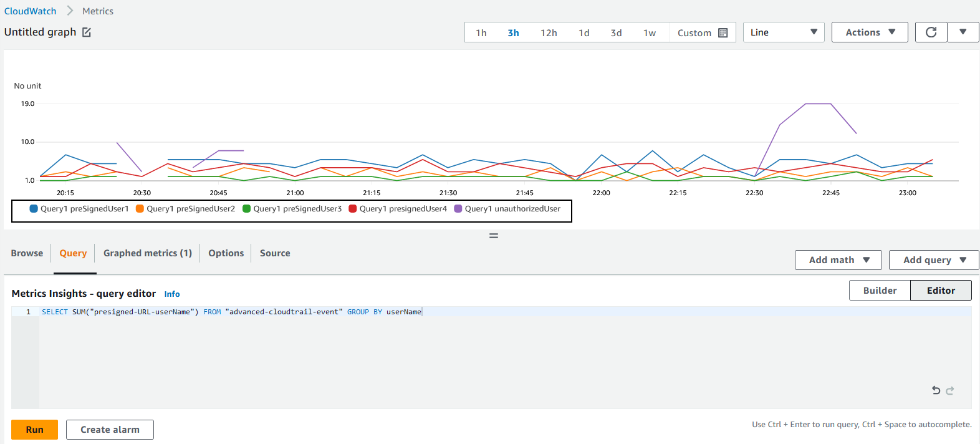The height and width of the screenshot is (444, 980).
Task: Open the Browse tab
Action: [27, 253]
